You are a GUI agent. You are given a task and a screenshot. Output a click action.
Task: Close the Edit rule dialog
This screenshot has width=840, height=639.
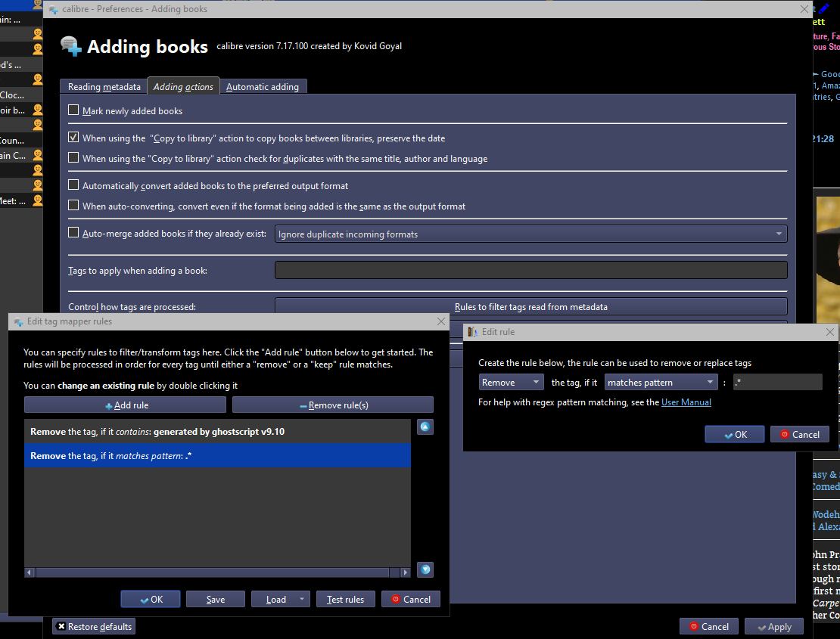point(830,332)
